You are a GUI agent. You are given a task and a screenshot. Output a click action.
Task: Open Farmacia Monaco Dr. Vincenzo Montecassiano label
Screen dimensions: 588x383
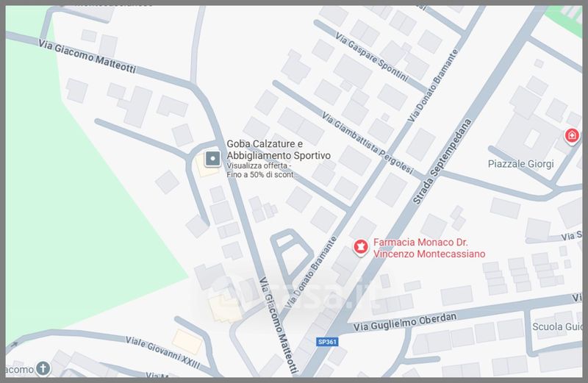pyautogui.click(x=429, y=248)
